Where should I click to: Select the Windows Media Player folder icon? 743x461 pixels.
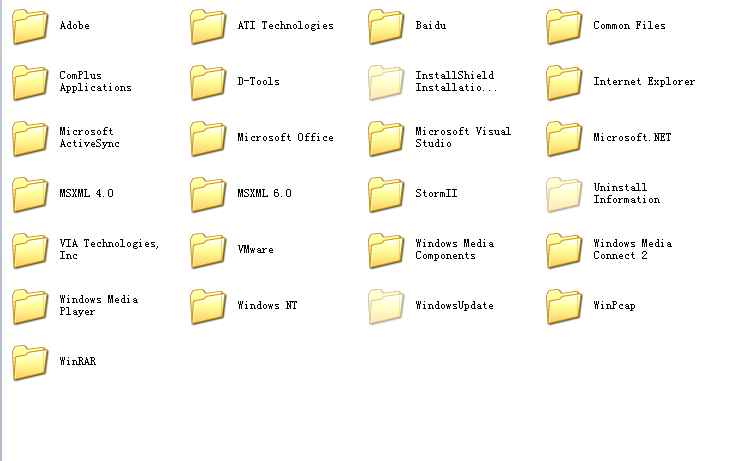30,307
